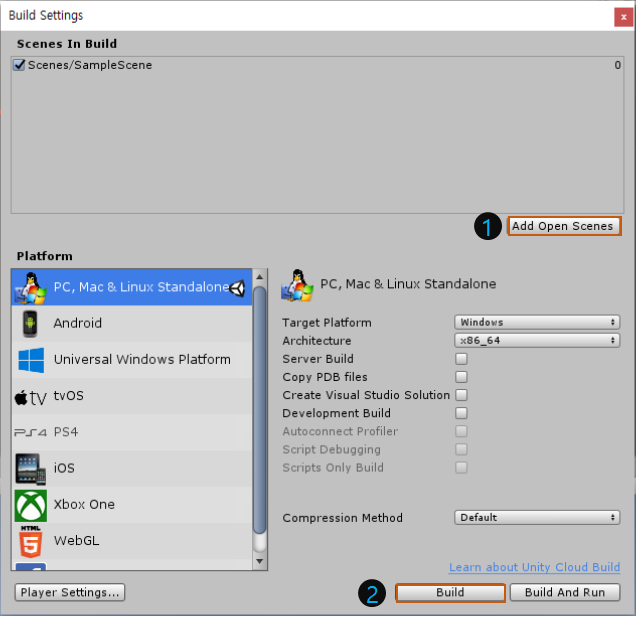This screenshot has width=636, height=623.
Task: Open the Target Platform dropdown
Action: click(537, 322)
